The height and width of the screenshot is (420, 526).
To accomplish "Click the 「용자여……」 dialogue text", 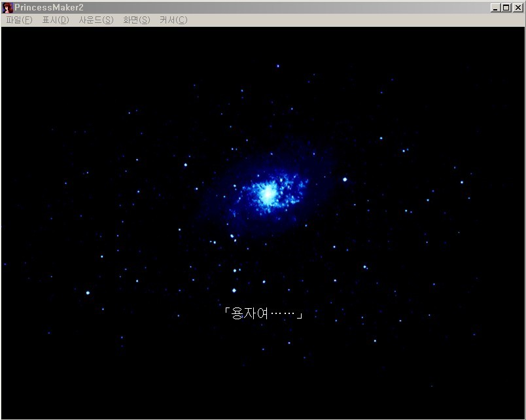I will pyautogui.click(x=264, y=313).
